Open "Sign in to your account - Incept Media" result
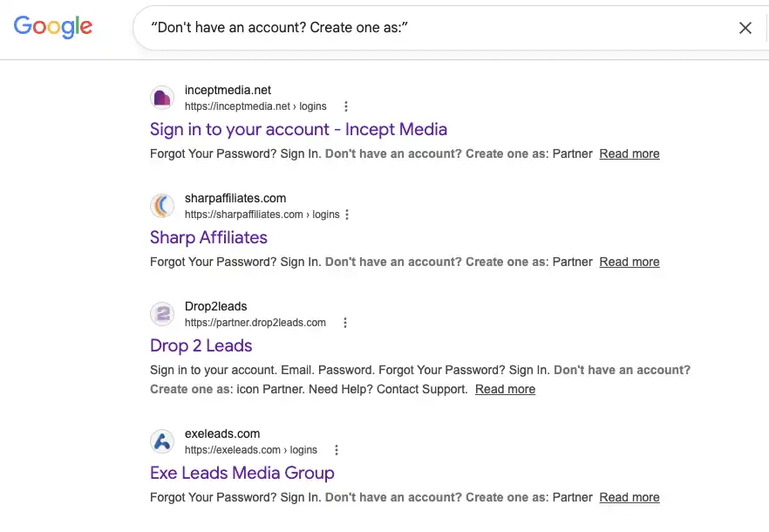 click(x=298, y=130)
